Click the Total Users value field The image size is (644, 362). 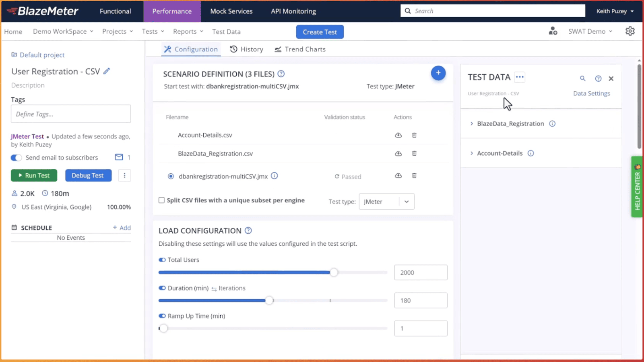point(421,272)
